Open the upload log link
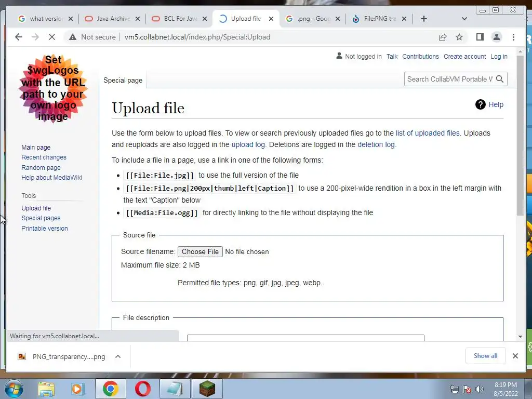Viewport: 532px width, 399px height. (x=248, y=144)
